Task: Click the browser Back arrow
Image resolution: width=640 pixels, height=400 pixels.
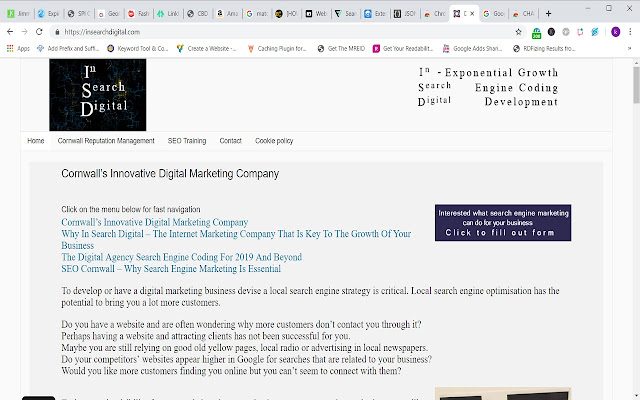Action: click(10, 32)
